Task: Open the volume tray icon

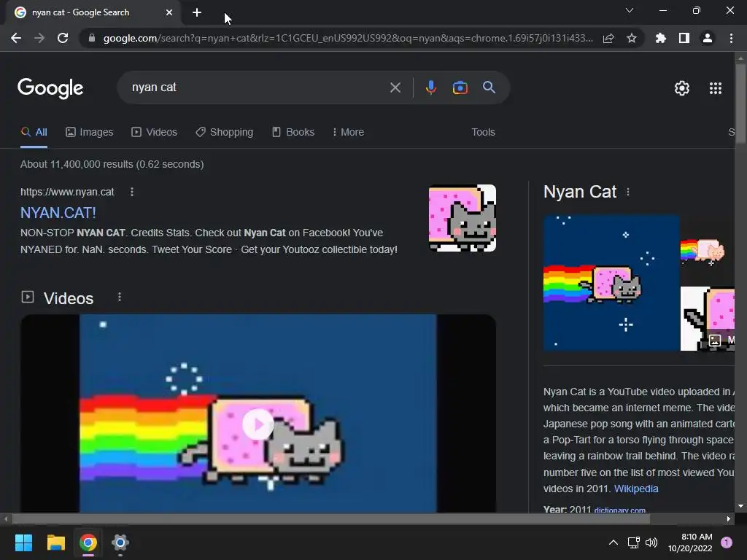Action: 651,542
